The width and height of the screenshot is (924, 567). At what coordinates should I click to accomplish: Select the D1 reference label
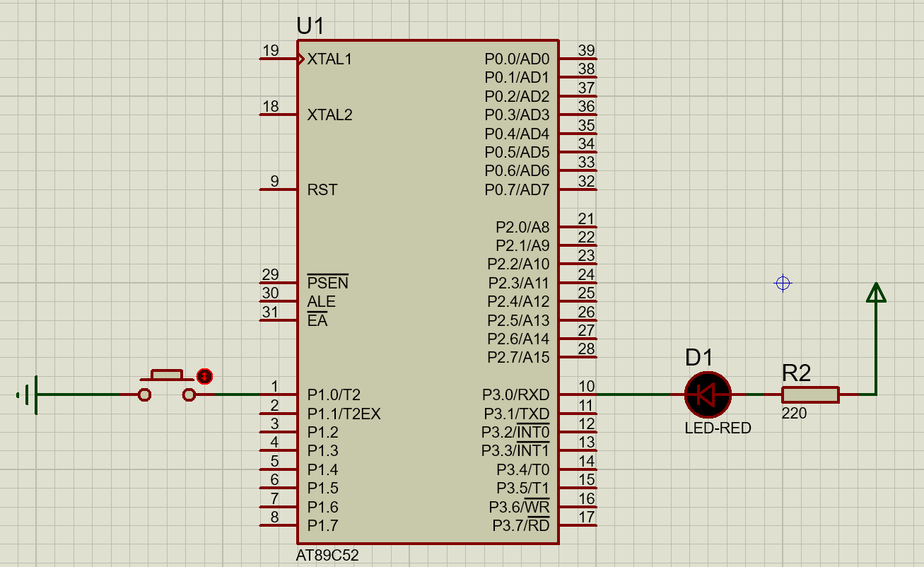[x=699, y=358]
